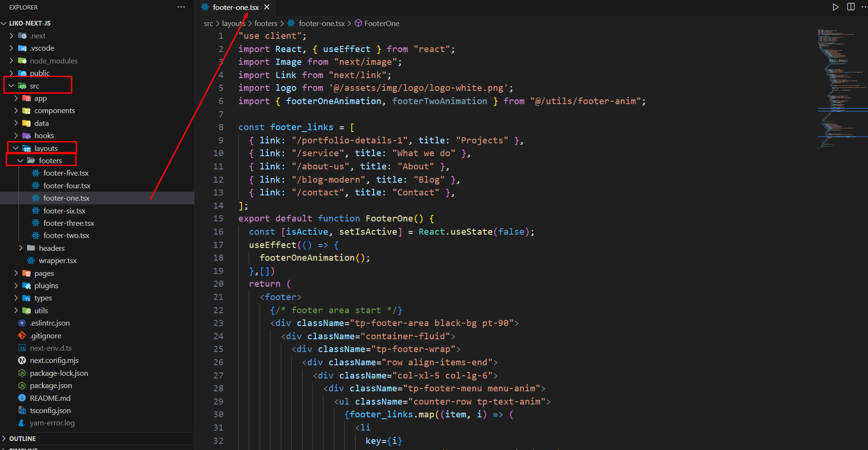This screenshot has width=868, height=450.
Task: Click the git icon next to .gitignore
Action: coord(22,335)
